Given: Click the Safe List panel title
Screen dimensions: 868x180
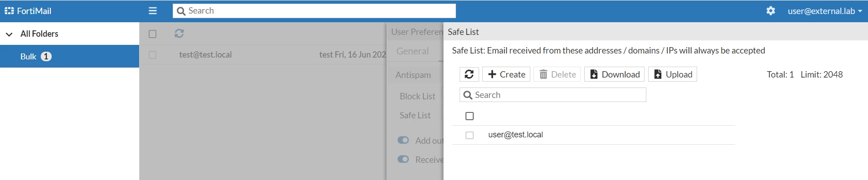Looking at the screenshot, I should [x=463, y=32].
